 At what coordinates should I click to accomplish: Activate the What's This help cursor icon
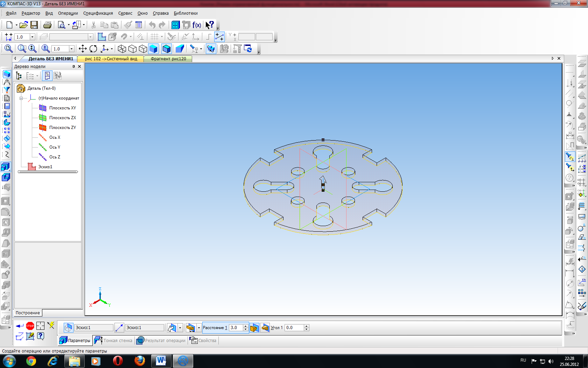point(210,25)
